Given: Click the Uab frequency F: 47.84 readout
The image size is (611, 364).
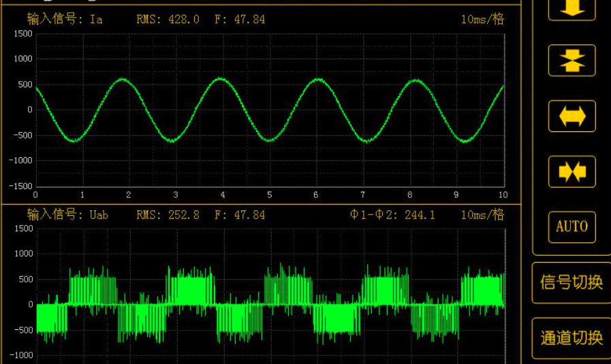Looking at the screenshot, I should click(x=240, y=215).
